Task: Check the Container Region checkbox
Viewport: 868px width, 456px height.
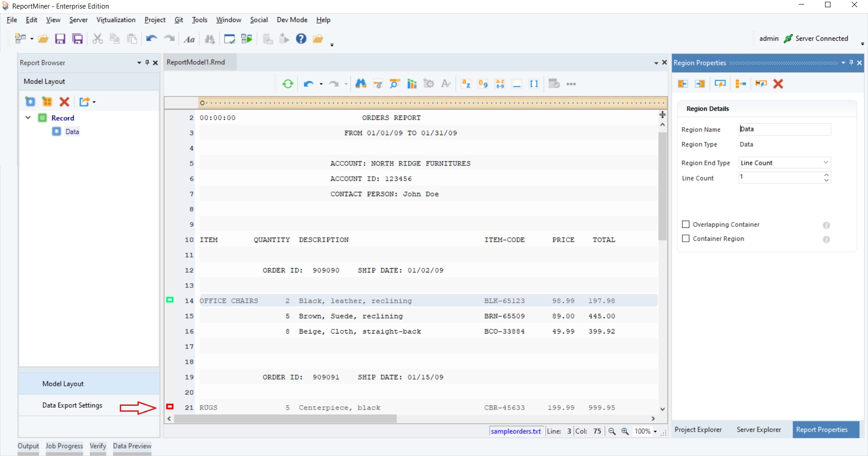Action: click(x=686, y=238)
